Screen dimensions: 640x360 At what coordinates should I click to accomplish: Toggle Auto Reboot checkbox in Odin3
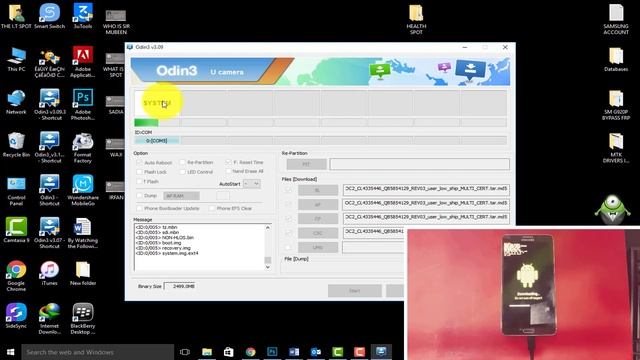click(139, 162)
